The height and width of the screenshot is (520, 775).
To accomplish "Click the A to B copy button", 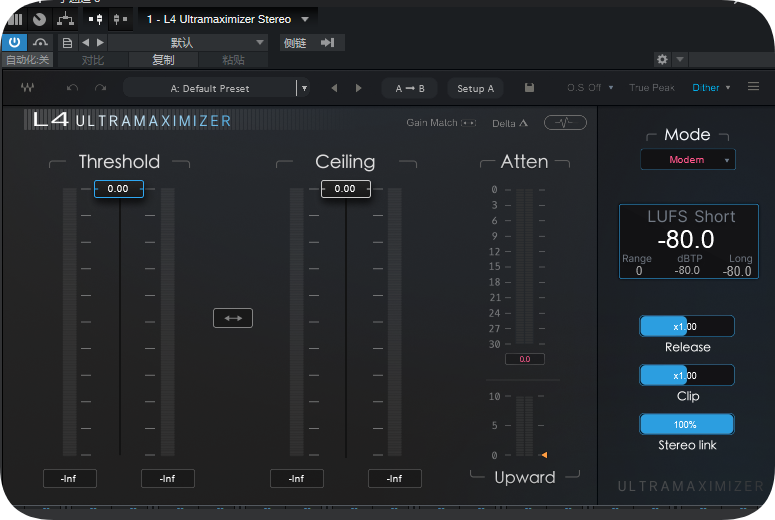I will (x=410, y=88).
